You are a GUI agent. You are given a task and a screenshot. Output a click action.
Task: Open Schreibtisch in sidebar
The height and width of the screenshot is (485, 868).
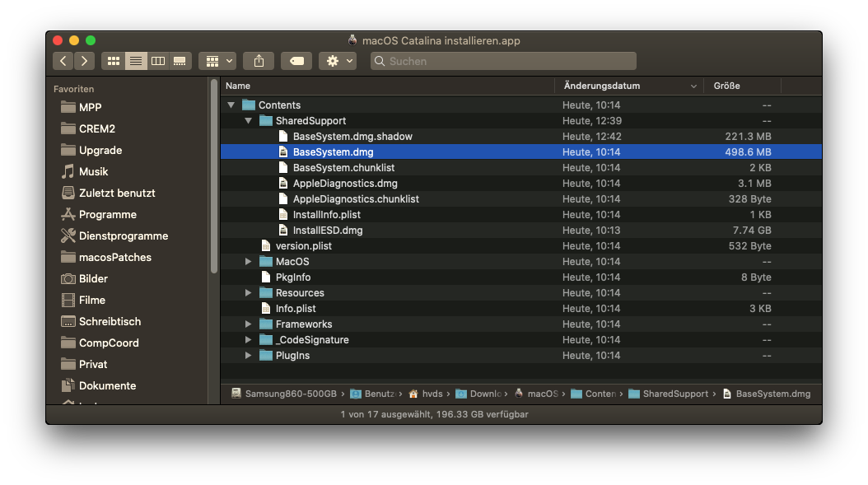[100, 321]
